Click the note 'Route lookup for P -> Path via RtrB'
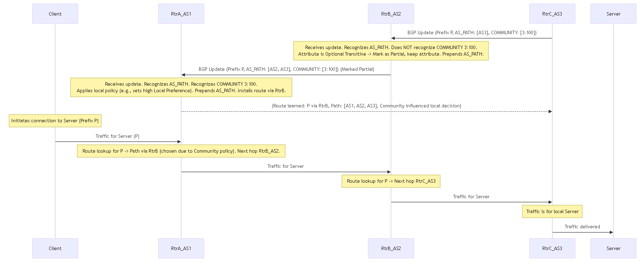 click(x=181, y=151)
